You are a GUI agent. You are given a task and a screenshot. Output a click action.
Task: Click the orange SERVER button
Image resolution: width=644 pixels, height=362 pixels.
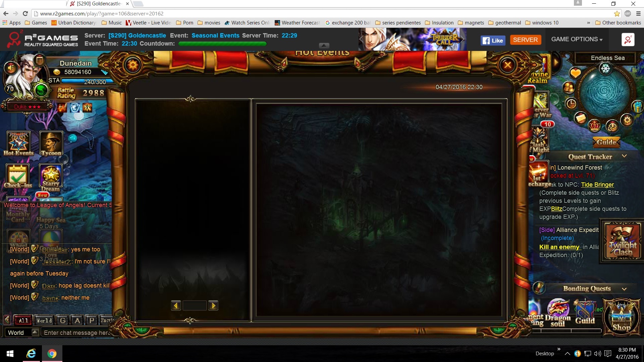pos(525,40)
